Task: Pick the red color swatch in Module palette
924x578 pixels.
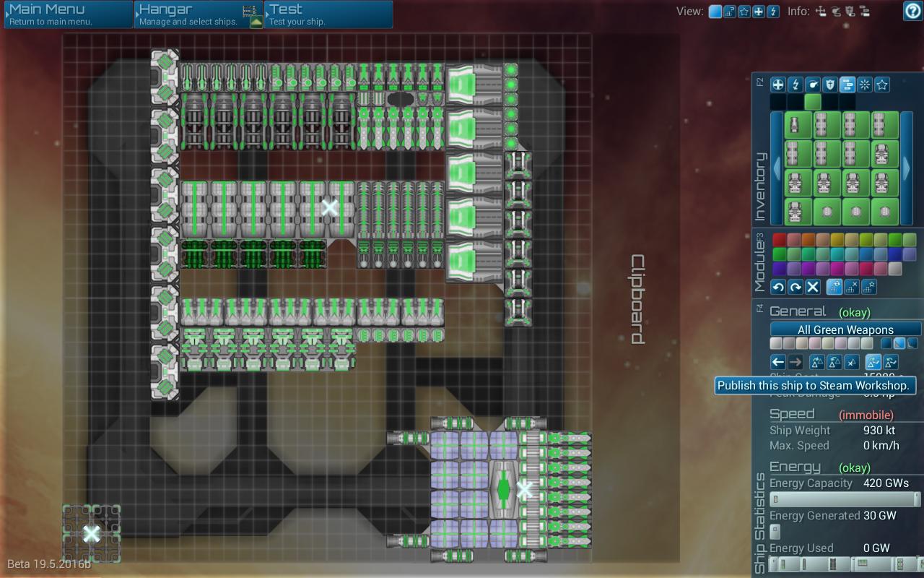Action: click(780, 240)
